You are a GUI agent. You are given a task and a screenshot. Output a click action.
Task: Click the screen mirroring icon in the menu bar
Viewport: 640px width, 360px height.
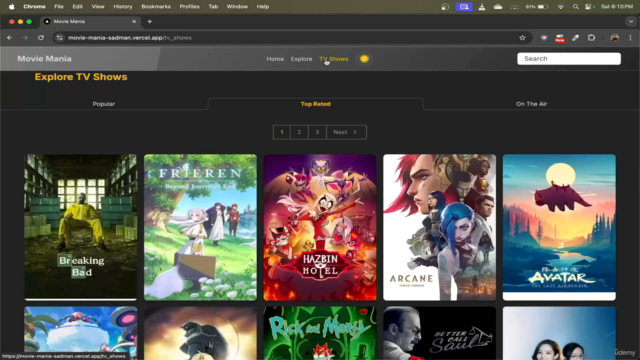coord(464,7)
